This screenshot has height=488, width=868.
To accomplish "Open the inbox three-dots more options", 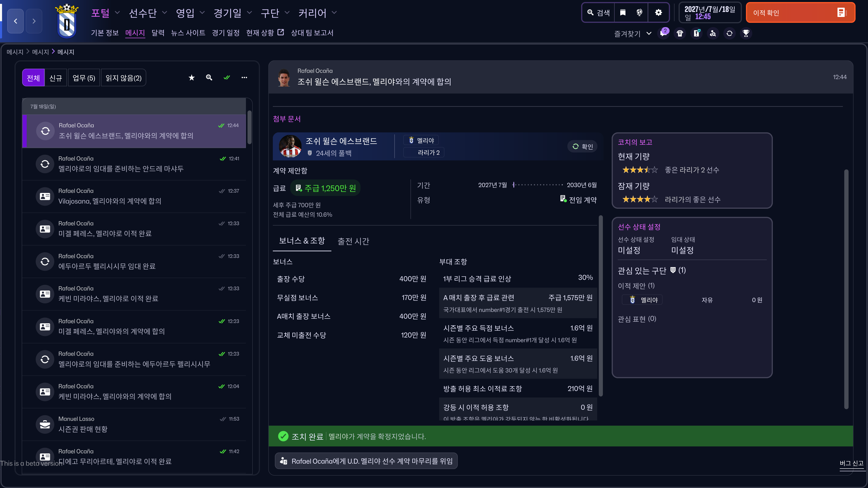I will point(244,78).
